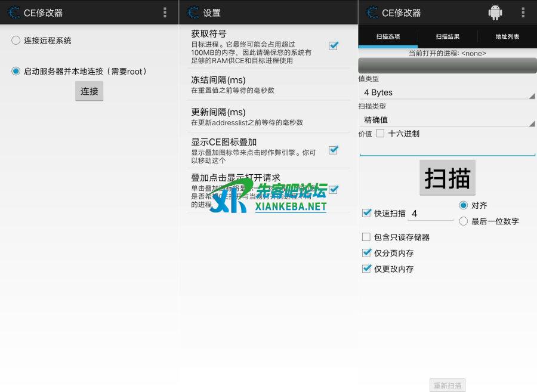Uncheck the 仅分页内存 option

(x=368, y=252)
